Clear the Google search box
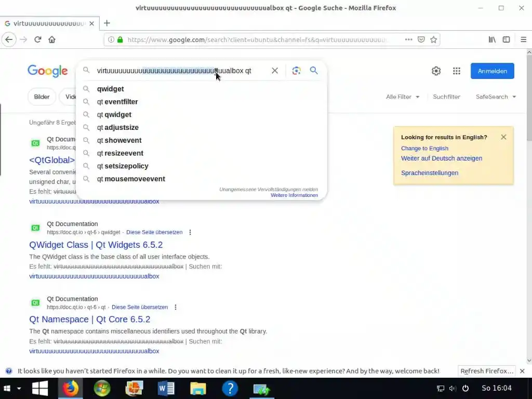Image resolution: width=532 pixels, height=399 pixels. click(x=275, y=71)
